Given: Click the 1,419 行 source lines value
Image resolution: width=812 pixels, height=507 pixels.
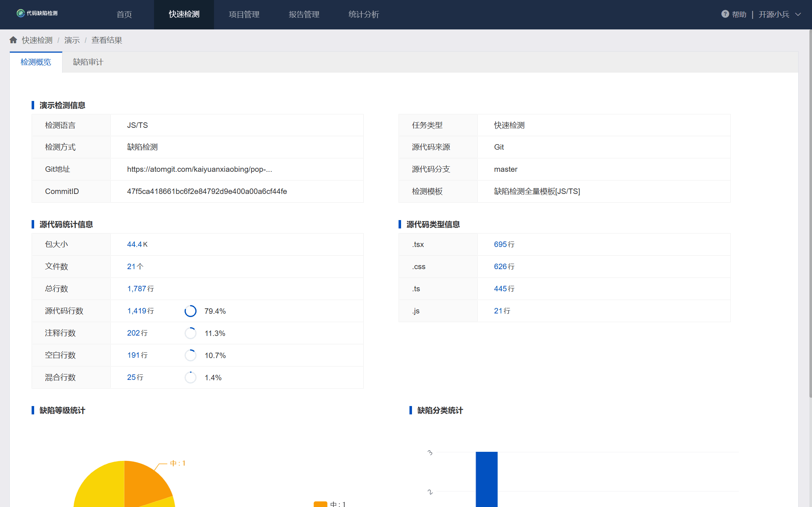Looking at the screenshot, I should pyautogui.click(x=141, y=311).
